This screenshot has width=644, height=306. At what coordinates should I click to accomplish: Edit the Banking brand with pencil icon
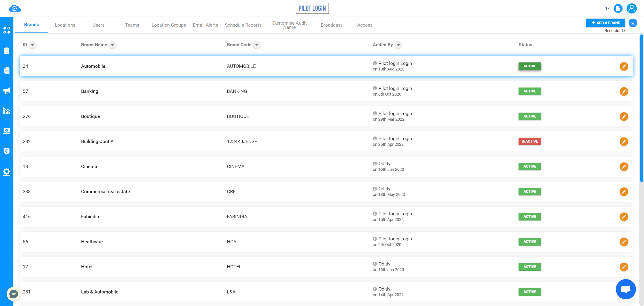(624, 91)
